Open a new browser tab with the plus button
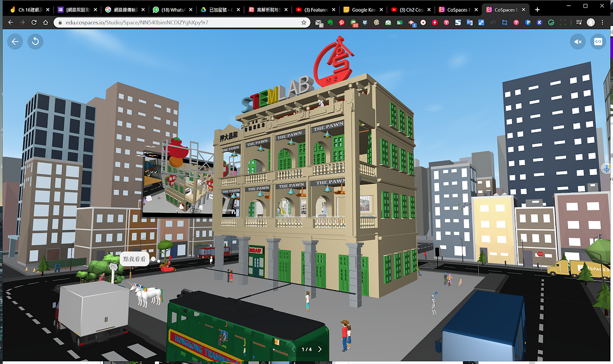Image resolution: width=613 pixels, height=364 pixels. pyautogui.click(x=537, y=9)
